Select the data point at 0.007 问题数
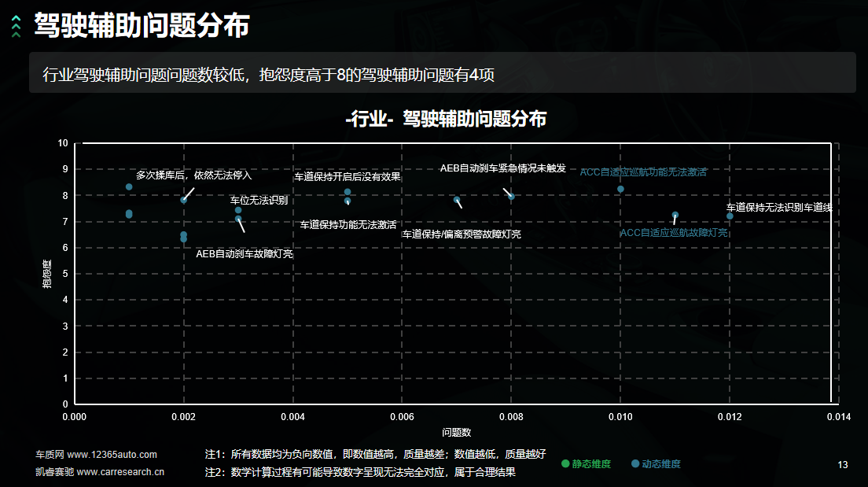 click(457, 201)
